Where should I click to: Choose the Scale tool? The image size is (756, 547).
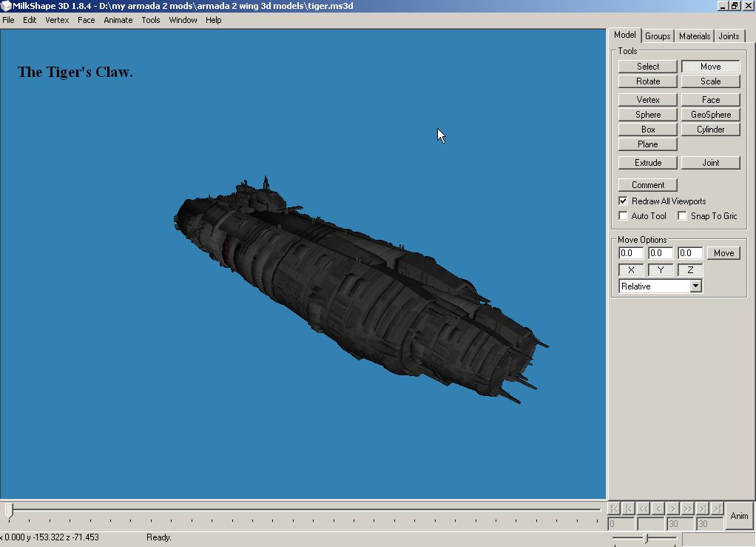coord(710,81)
